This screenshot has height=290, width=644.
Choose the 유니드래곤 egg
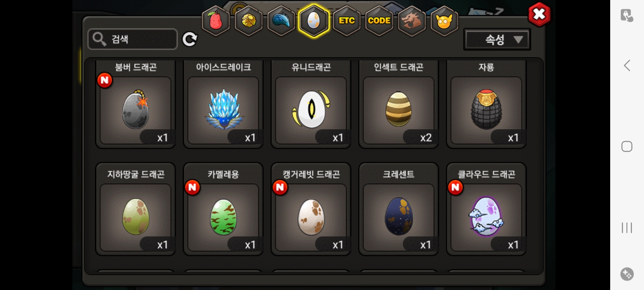coord(311,104)
